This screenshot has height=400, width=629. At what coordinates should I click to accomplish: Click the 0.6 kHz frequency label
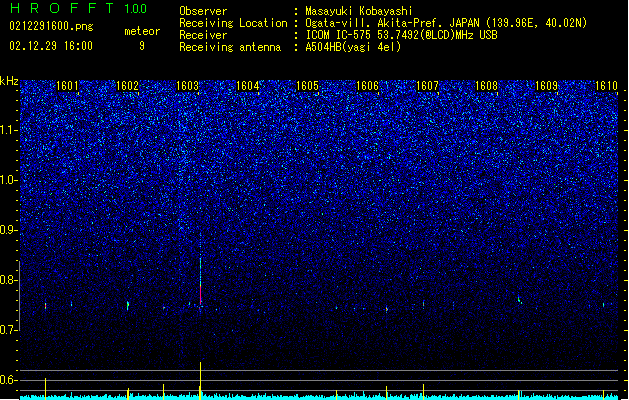point(9,380)
